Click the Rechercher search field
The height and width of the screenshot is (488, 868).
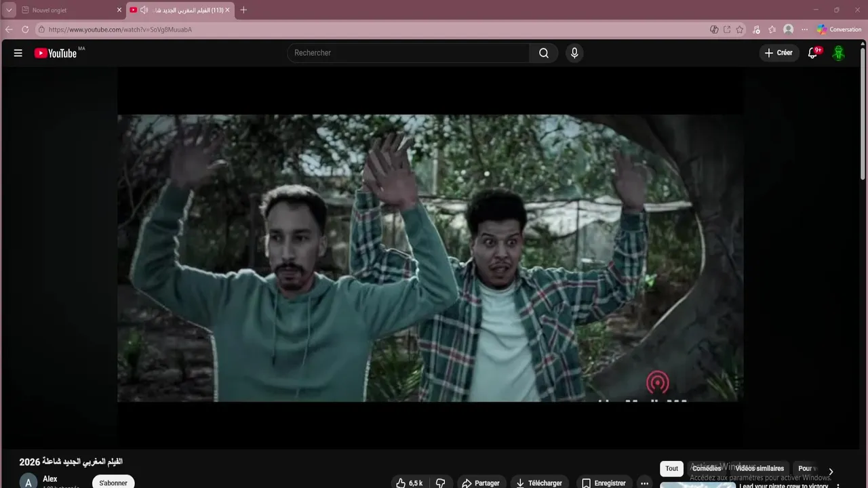(408, 53)
